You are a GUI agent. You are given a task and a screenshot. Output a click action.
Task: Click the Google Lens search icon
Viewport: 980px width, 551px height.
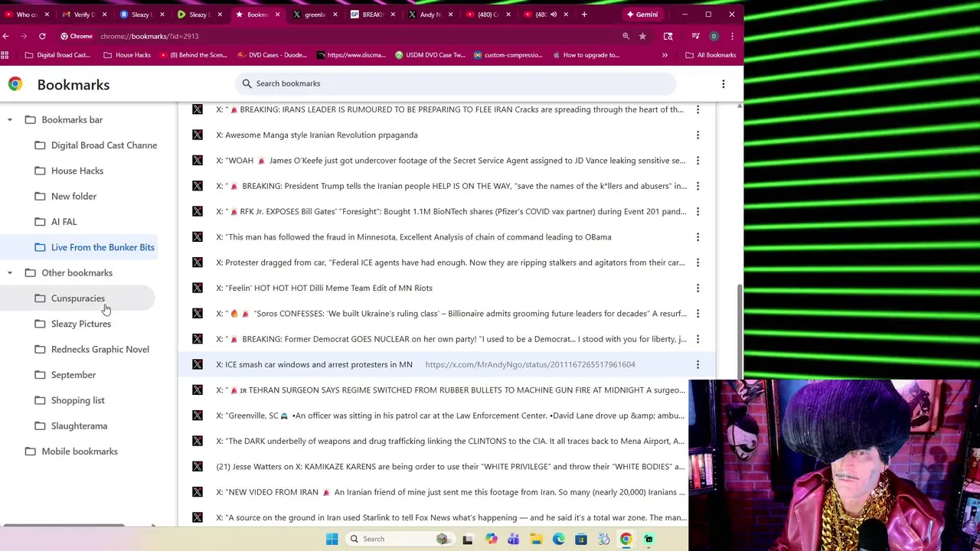coord(668,36)
